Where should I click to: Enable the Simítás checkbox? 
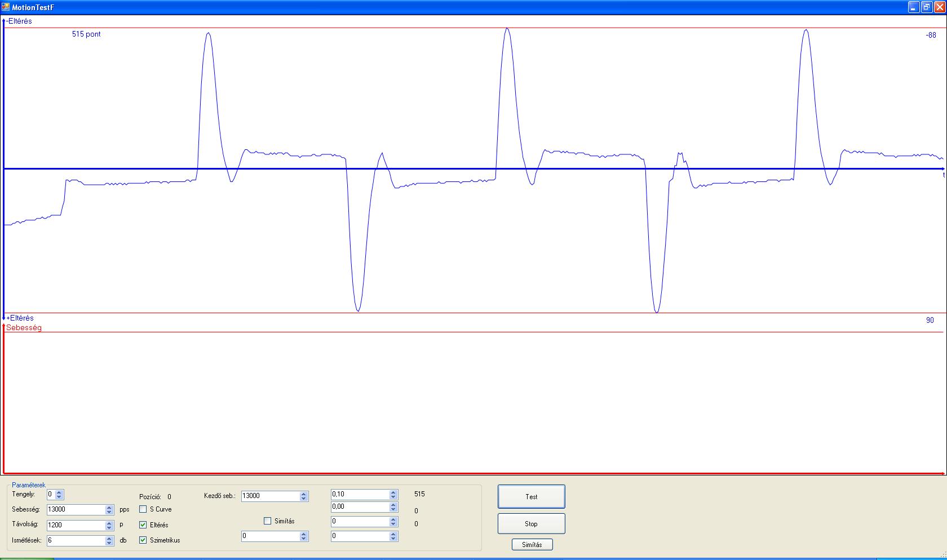[267, 521]
